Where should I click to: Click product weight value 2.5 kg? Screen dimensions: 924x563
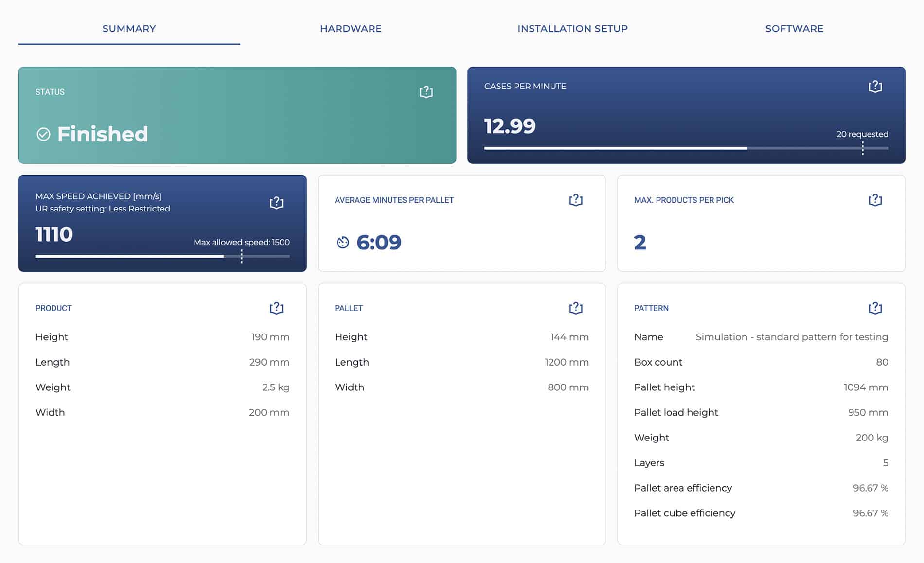pos(276,387)
